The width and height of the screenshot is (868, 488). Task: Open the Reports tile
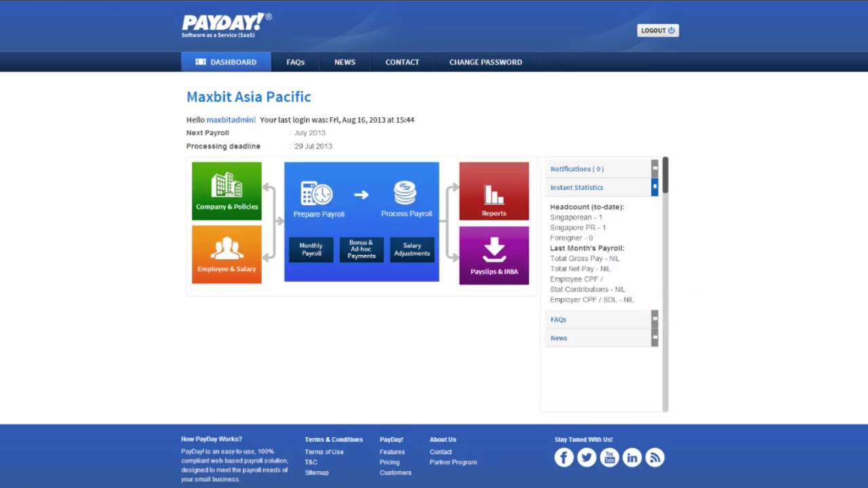(494, 191)
